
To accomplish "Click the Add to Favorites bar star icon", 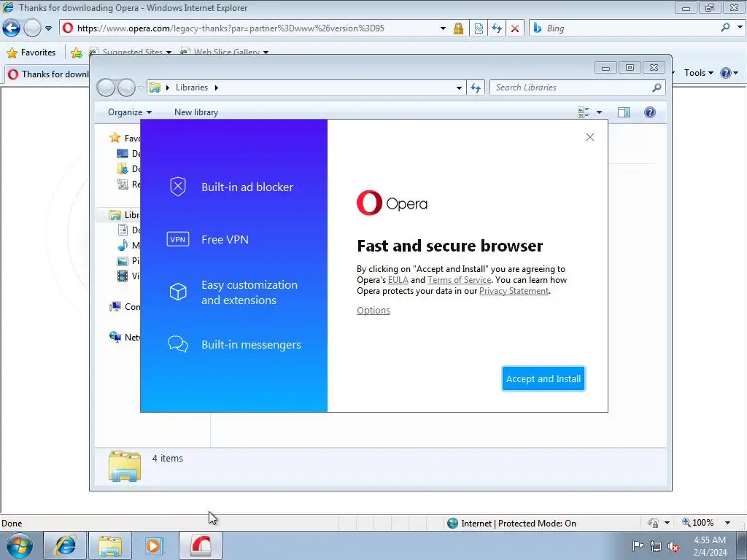I will tap(76, 52).
